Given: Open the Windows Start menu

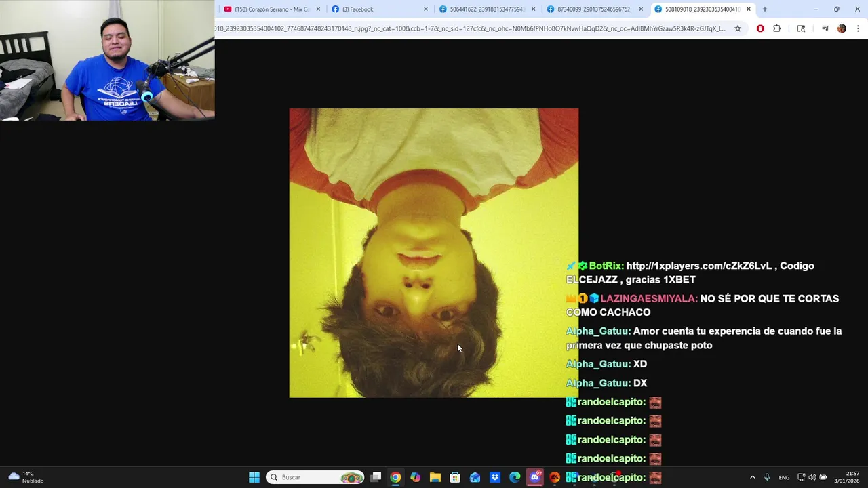Looking at the screenshot, I should click(254, 477).
